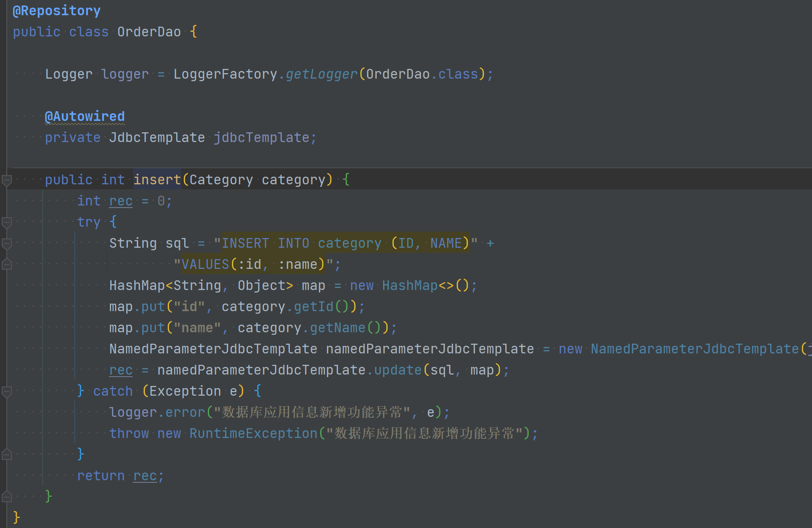Fold the String sql statement marker
This screenshot has width=812, height=528.
tap(7, 243)
